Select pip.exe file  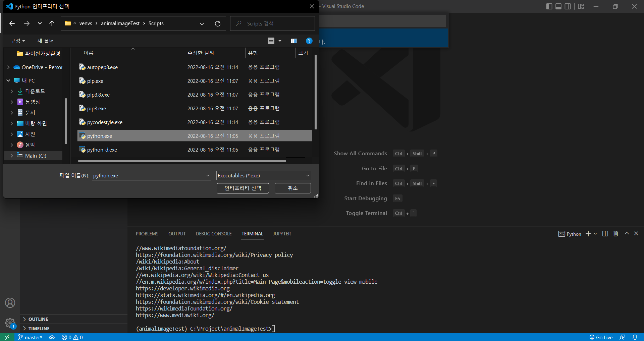[x=195, y=81]
